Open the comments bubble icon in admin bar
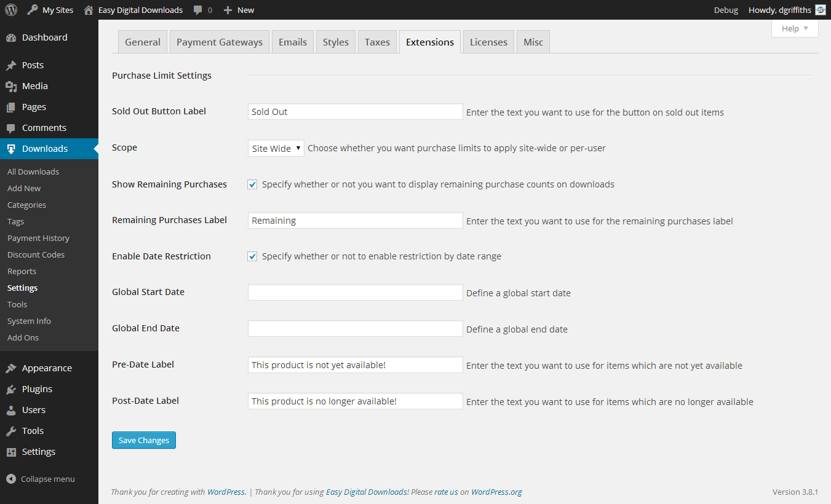Viewport: 831px width, 504px height. 198,10
